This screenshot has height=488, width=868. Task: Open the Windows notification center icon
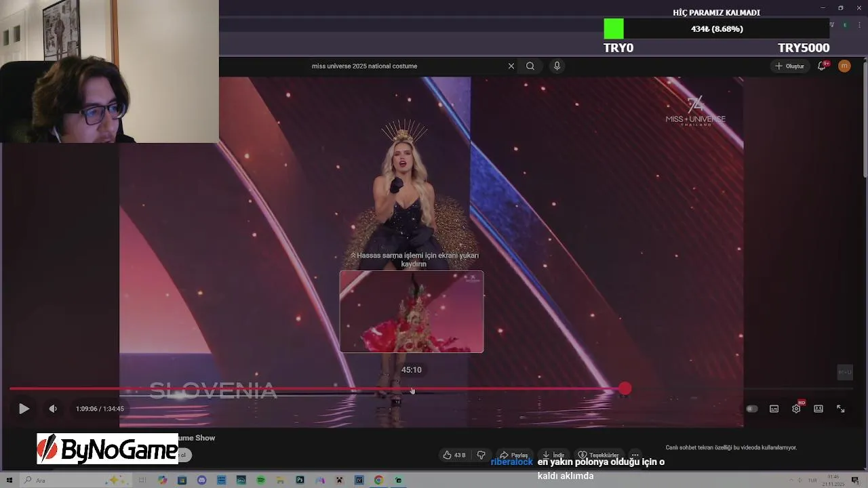click(x=855, y=480)
